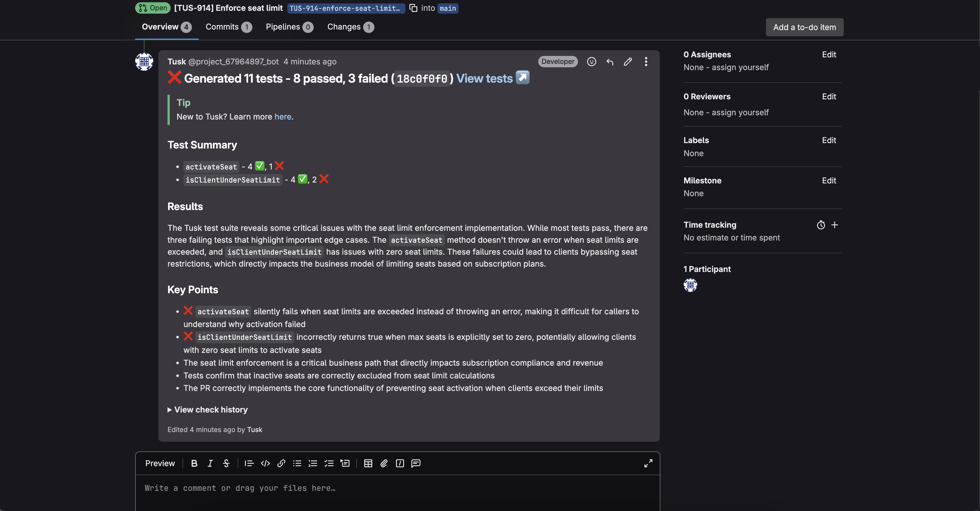Toggle strikethrough formatting in the editor
The height and width of the screenshot is (511, 980).
pos(226,463)
